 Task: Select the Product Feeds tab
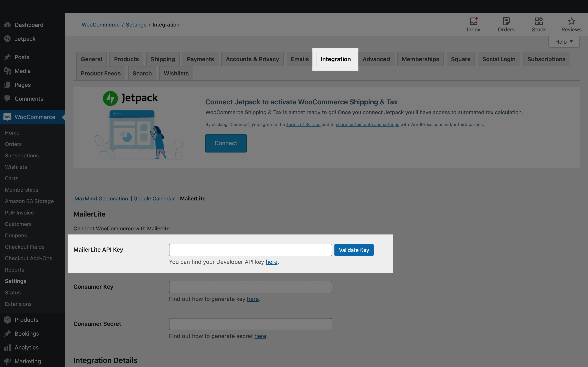coord(101,73)
